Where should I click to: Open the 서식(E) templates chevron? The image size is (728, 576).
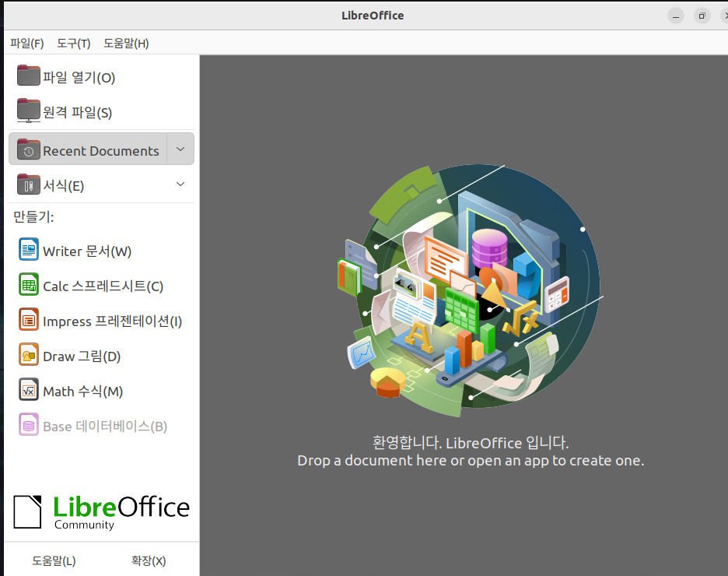tap(180, 184)
